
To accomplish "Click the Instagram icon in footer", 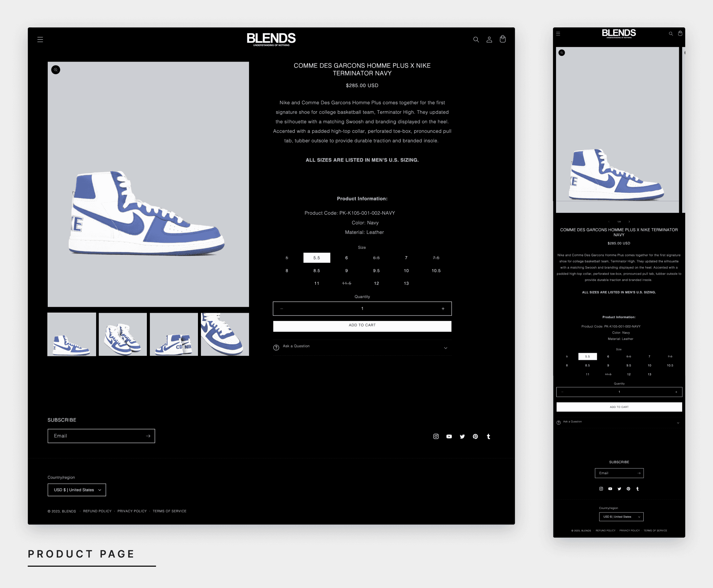I will click(437, 436).
